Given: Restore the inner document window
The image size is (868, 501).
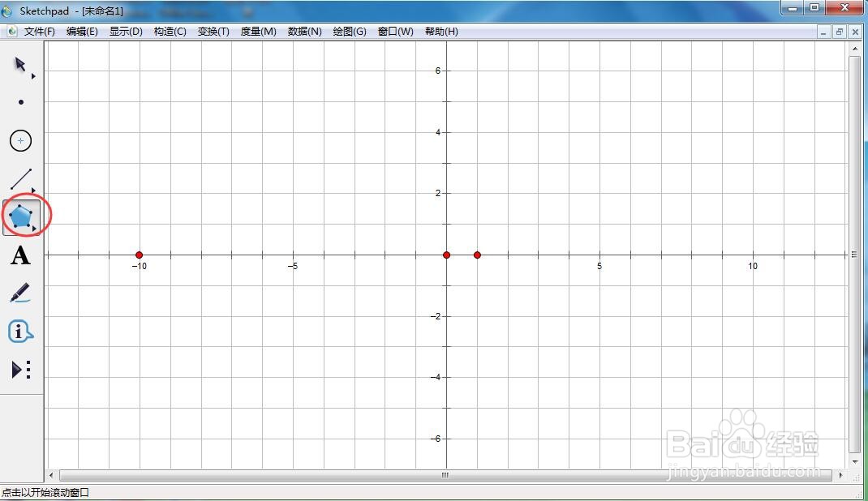Looking at the screenshot, I should tap(840, 32).
